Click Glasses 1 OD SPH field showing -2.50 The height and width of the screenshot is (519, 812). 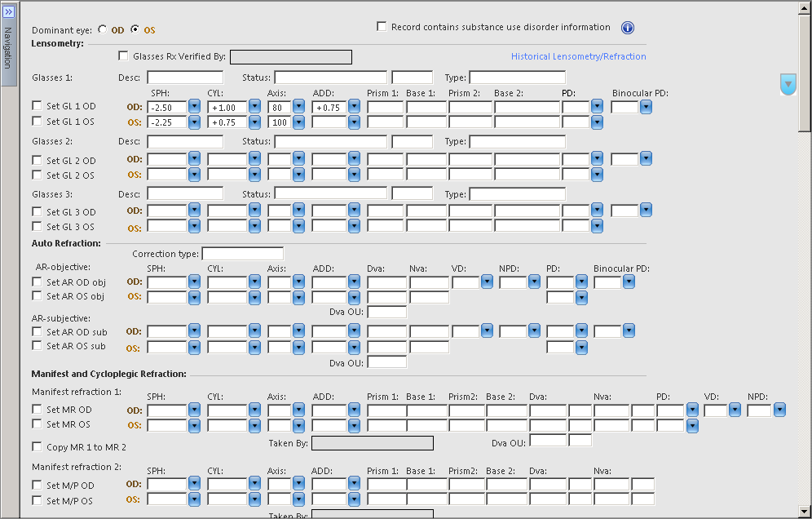point(167,108)
